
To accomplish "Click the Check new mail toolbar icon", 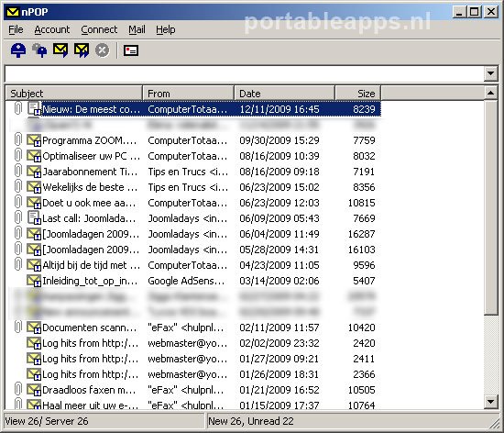I will pos(18,50).
